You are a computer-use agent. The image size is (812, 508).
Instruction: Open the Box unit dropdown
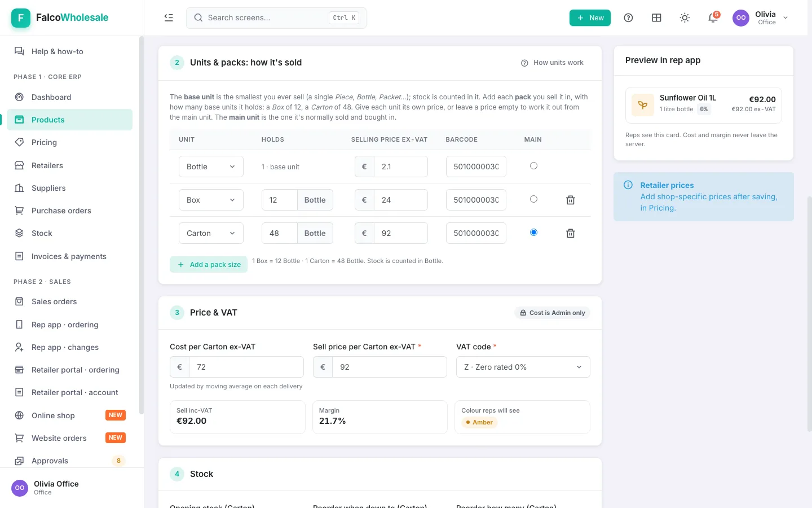(x=211, y=200)
